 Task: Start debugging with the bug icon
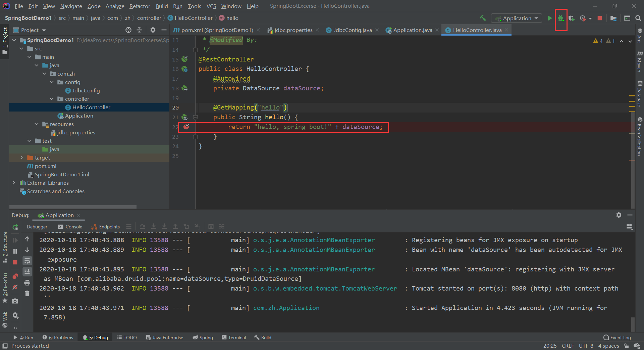[560, 18]
